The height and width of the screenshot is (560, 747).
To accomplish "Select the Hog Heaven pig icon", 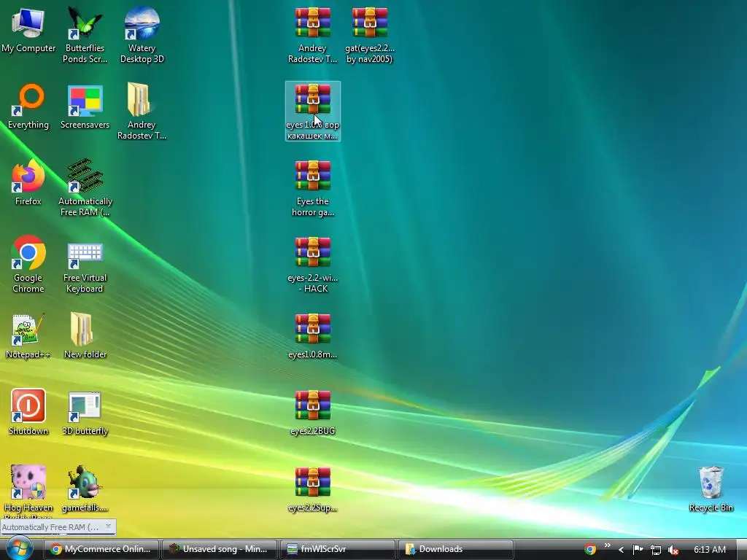I will tap(28, 482).
